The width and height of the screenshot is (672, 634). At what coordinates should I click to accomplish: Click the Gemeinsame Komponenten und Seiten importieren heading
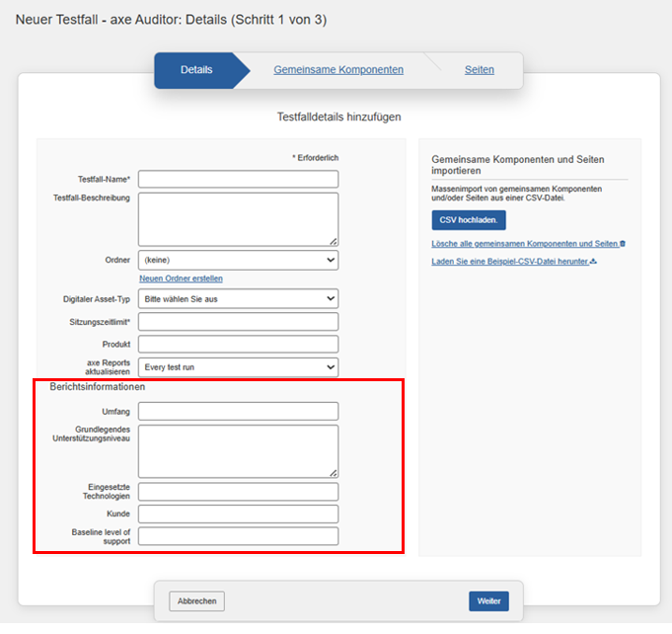pos(518,165)
